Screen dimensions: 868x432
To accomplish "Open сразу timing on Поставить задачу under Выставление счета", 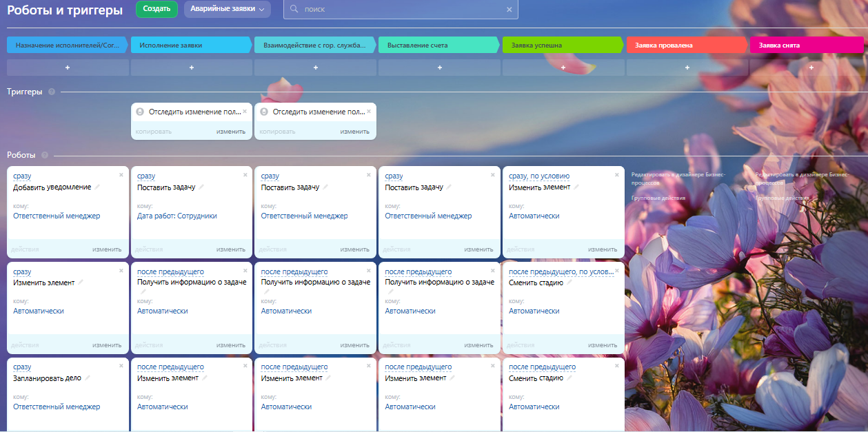I will coord(394,176).
